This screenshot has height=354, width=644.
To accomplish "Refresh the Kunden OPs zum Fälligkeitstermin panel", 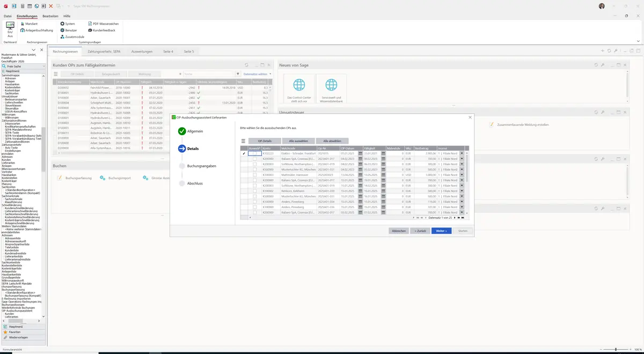I will click(x=246, y=65).
